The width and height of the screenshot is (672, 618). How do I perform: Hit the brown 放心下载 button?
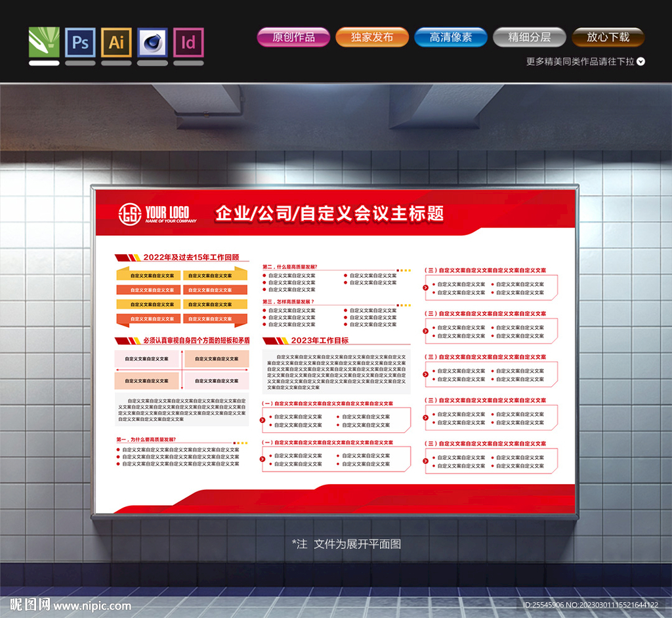coord(608,37)
